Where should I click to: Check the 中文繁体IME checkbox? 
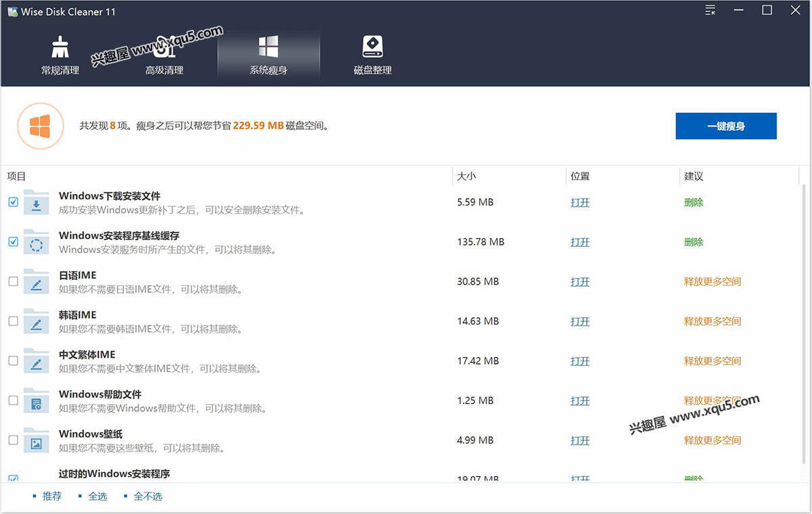click(x=13, y=361)
